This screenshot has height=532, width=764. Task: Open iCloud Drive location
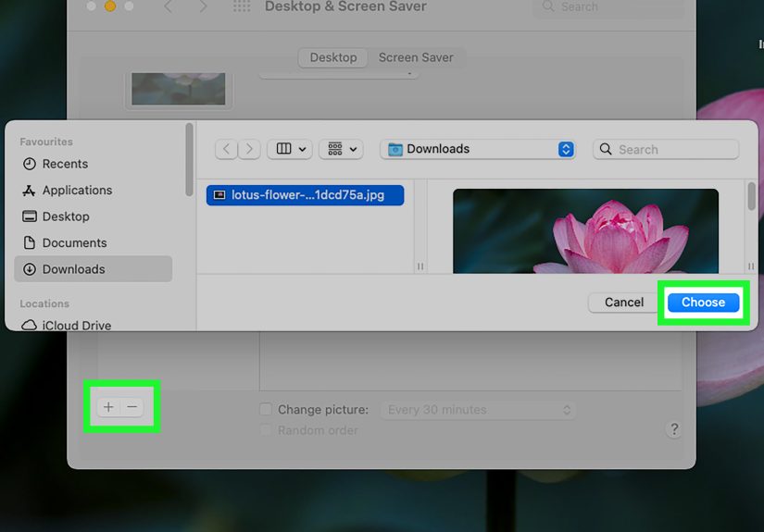[93, 325]
